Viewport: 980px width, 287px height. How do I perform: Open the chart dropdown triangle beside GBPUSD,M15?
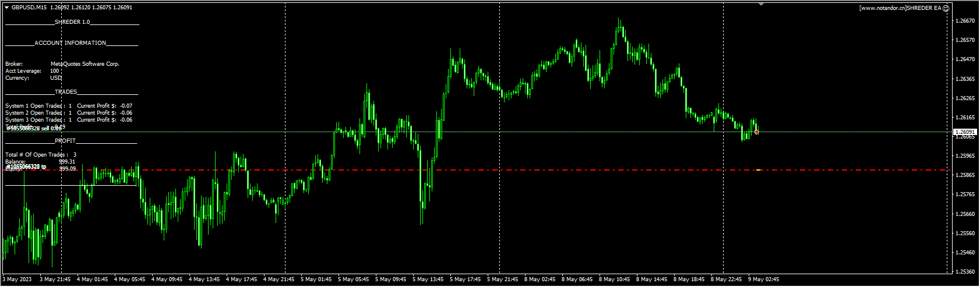7,8
